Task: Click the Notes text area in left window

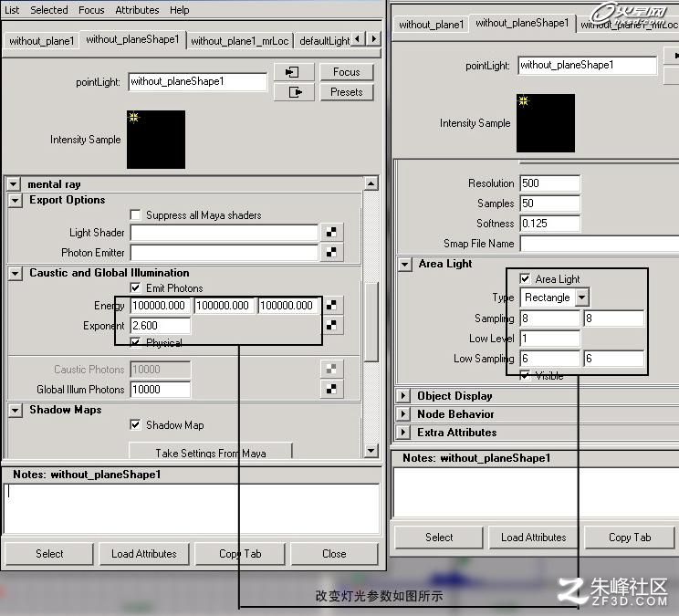Action: coord(192,508)
